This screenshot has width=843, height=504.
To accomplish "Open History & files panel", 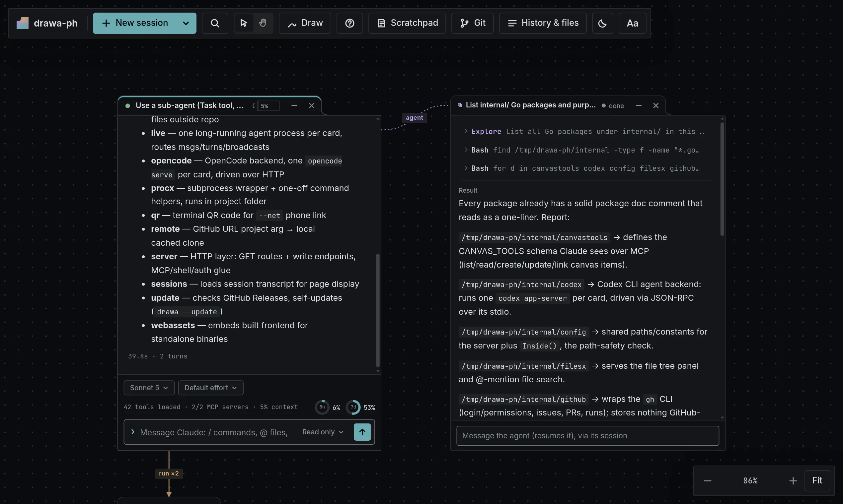I will [x=543, y=23].
